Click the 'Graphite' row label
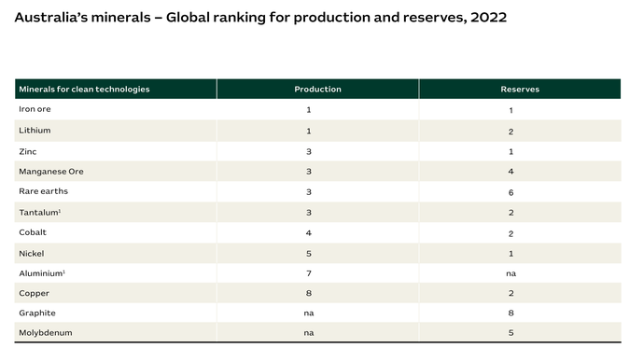The height and width of the screenshot is (362, 644). click(x=37, y=313)
